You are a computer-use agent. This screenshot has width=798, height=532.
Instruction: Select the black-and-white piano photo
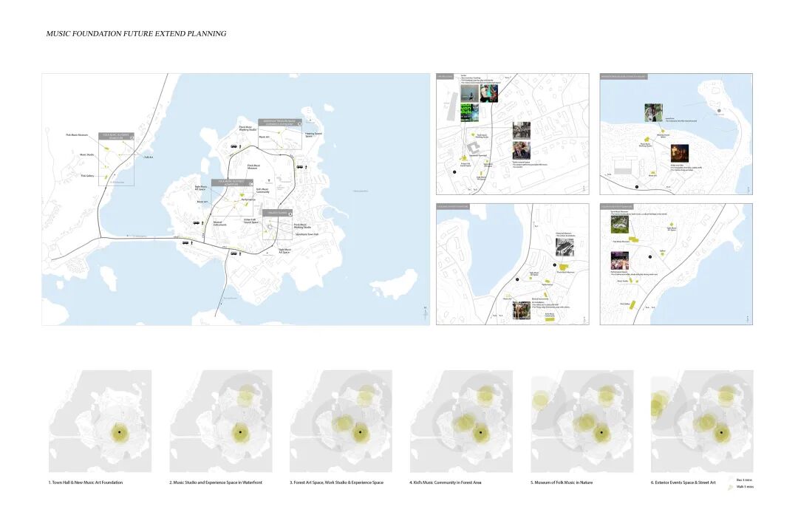[x=565, y=246]
